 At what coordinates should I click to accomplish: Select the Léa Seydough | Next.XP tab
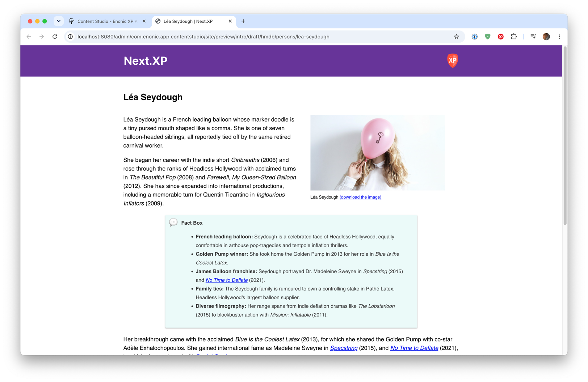[194, 21]
